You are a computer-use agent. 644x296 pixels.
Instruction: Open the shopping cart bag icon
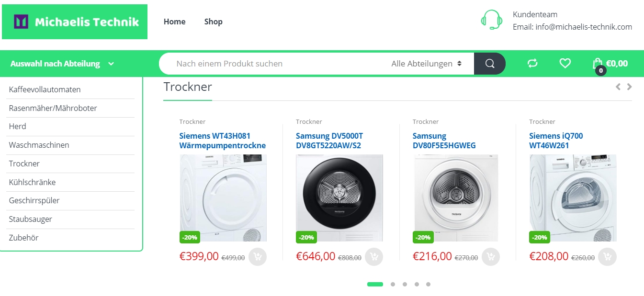point(598,64)
